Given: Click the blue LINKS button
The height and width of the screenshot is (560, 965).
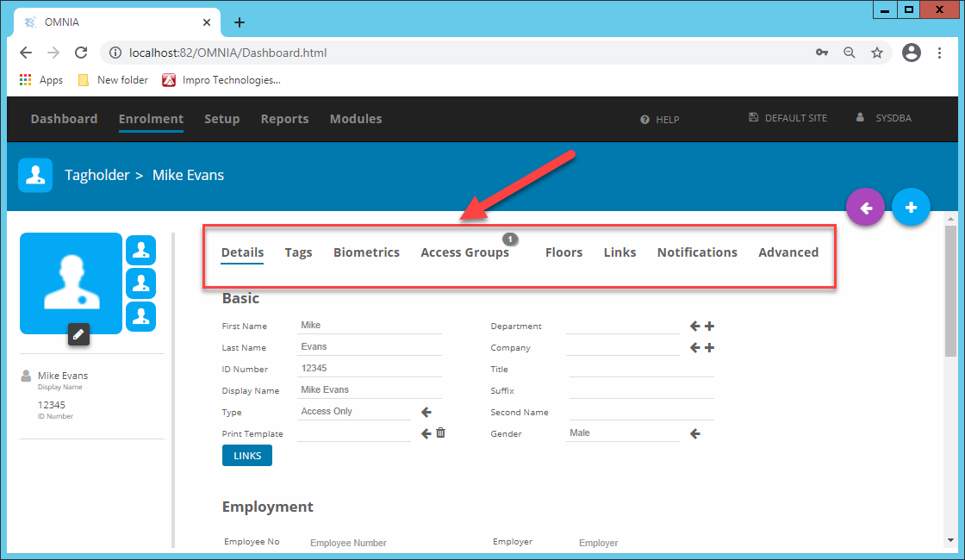Looking at the screenshot, I should (246, 456).
